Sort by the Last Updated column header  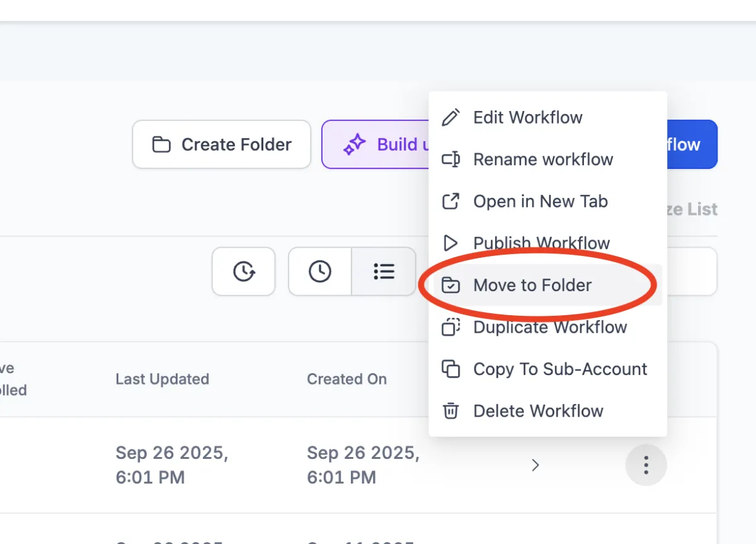point(163,379)
